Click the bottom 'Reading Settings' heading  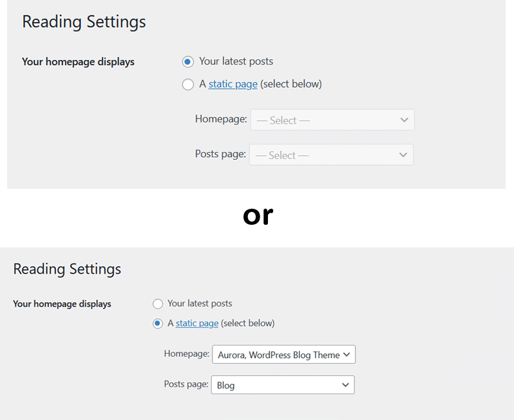click(x=67, y=269)
